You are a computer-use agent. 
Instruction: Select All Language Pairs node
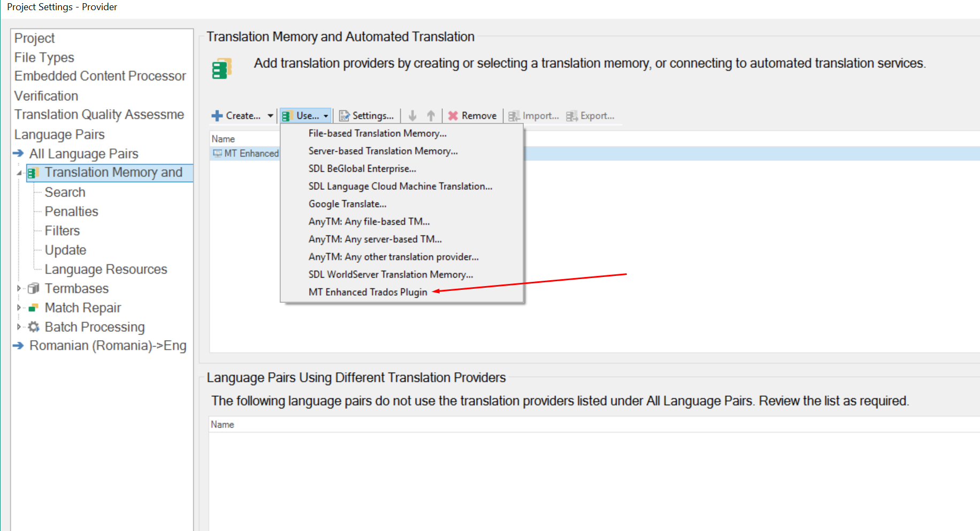click(x=83, y=153)
